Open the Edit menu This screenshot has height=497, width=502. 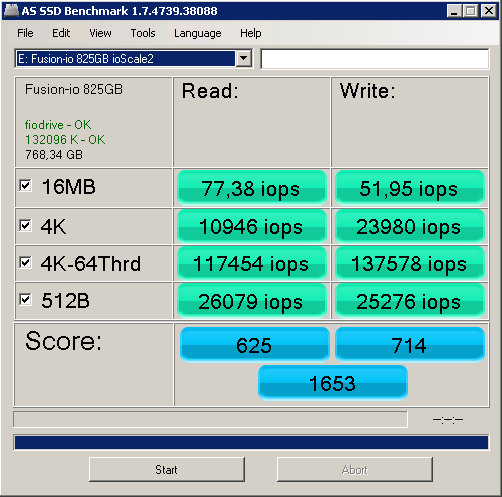61,33
